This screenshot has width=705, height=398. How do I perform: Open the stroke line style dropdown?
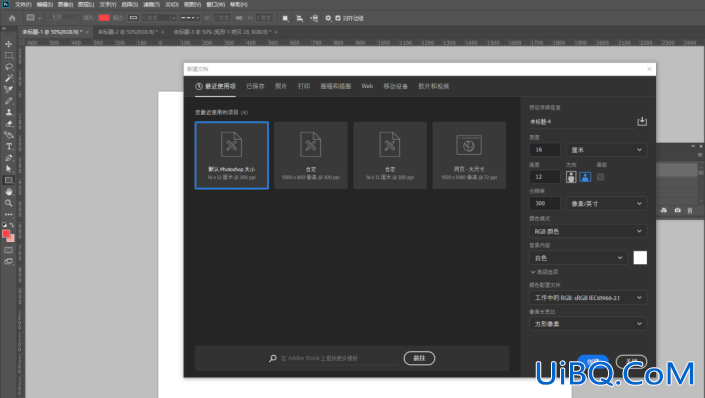coord(190,18)
